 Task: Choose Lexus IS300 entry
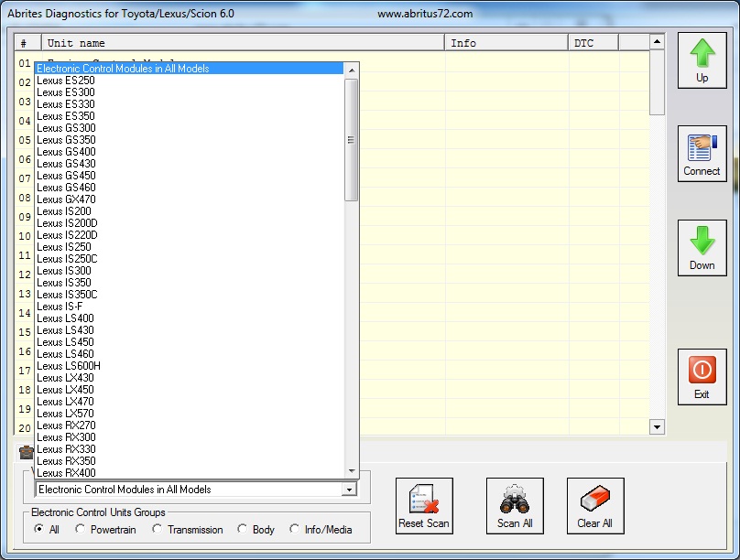[x=190, y=271]
